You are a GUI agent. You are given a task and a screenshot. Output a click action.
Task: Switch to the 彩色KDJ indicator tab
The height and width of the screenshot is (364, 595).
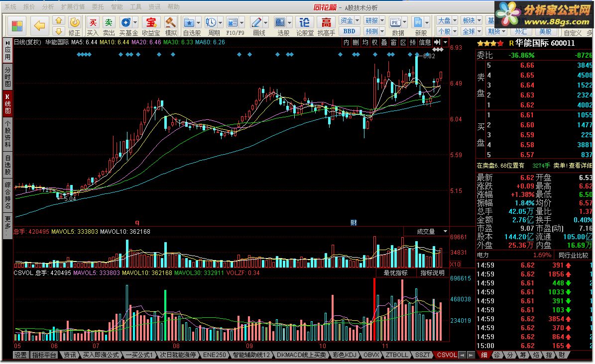[x=345, y=355]
